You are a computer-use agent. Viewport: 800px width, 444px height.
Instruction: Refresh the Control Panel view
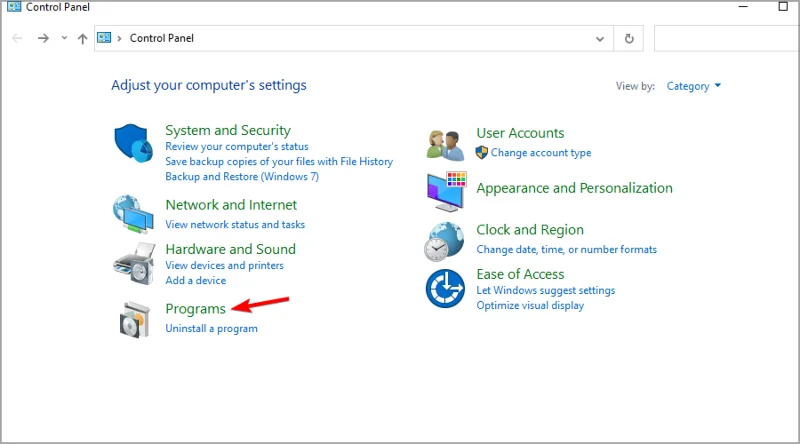click(629, 38)
